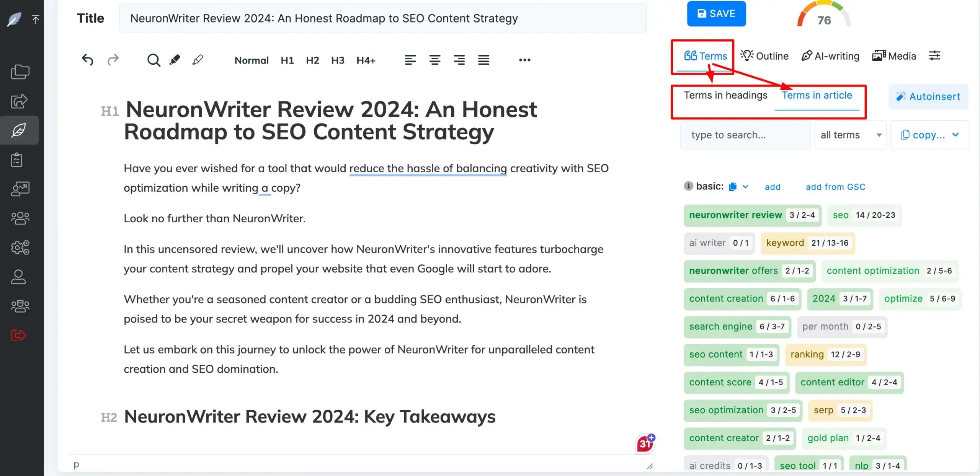Click the undo arrow icon
This screenshot has width=980, height=476.
87,60
